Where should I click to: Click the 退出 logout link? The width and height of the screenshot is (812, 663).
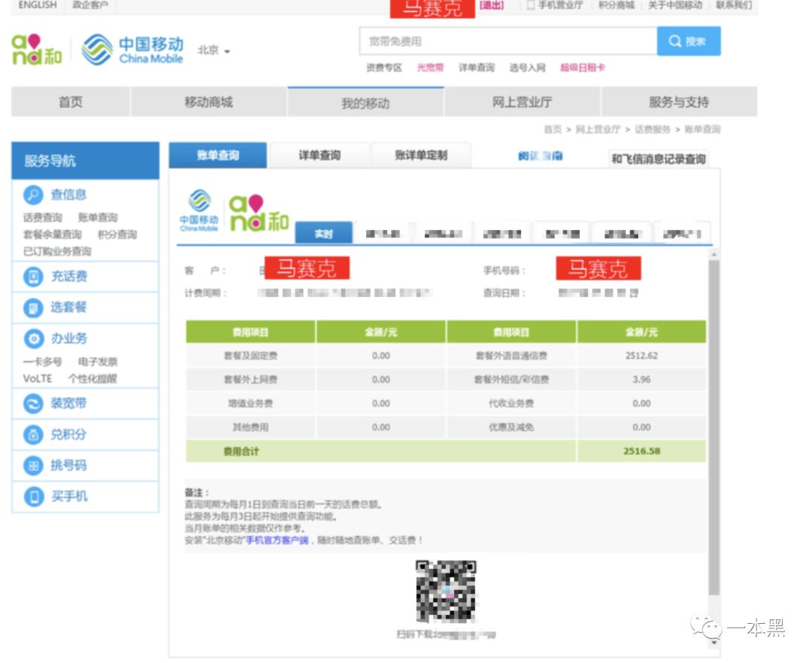[492, 5]
